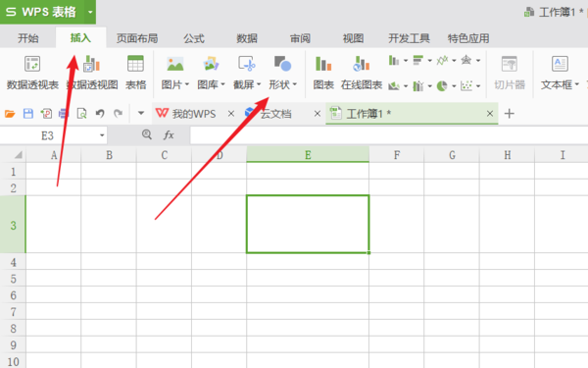The width and height of the screenshot is (588, 368).
Task: Switch to the 页面布局 ribbon tab
Action: (x=137, y=38)
